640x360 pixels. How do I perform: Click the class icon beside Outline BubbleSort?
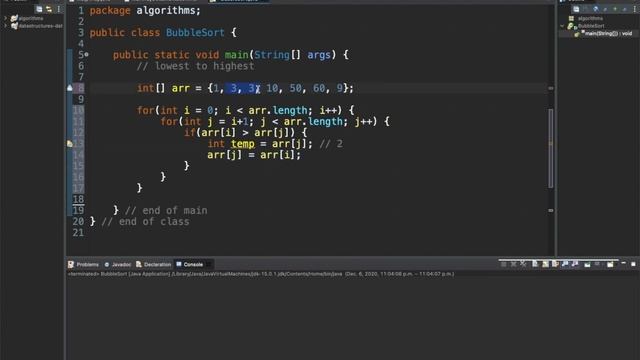coord(570,26)
